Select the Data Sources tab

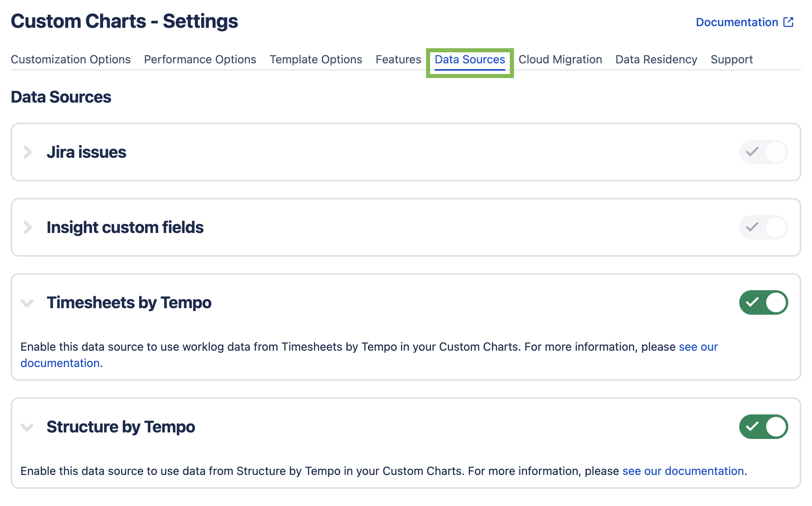tap(470, 60)
